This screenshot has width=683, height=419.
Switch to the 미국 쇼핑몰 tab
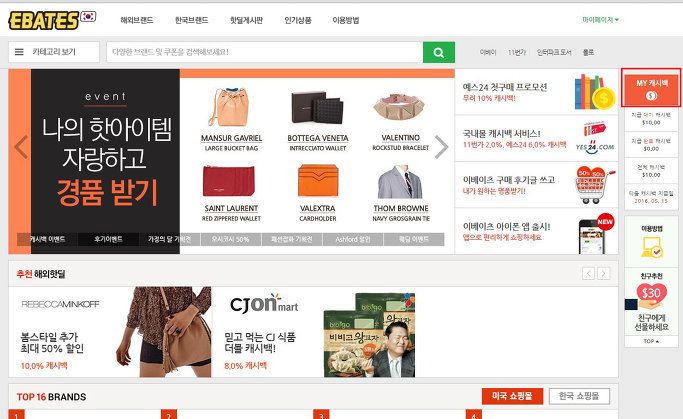(x=512, y=396)
